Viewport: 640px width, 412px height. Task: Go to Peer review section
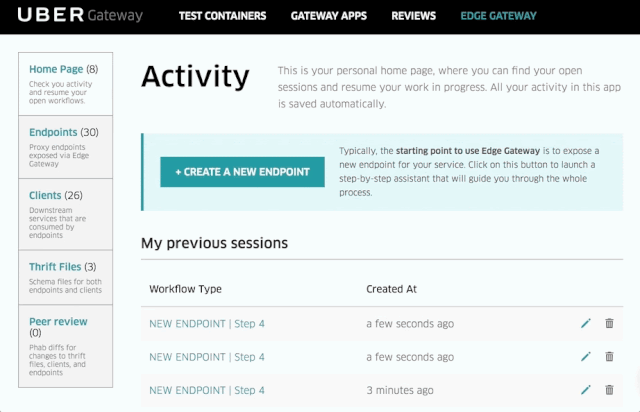pyautogui.click(x=58, y=321)
